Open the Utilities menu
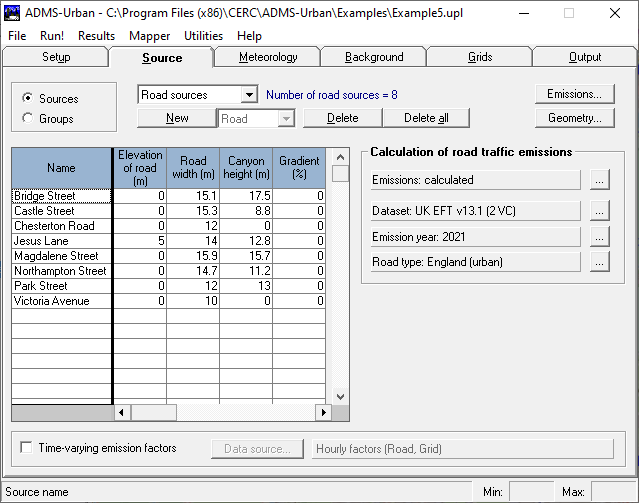639x503 pixels. (x=203, y=36)
